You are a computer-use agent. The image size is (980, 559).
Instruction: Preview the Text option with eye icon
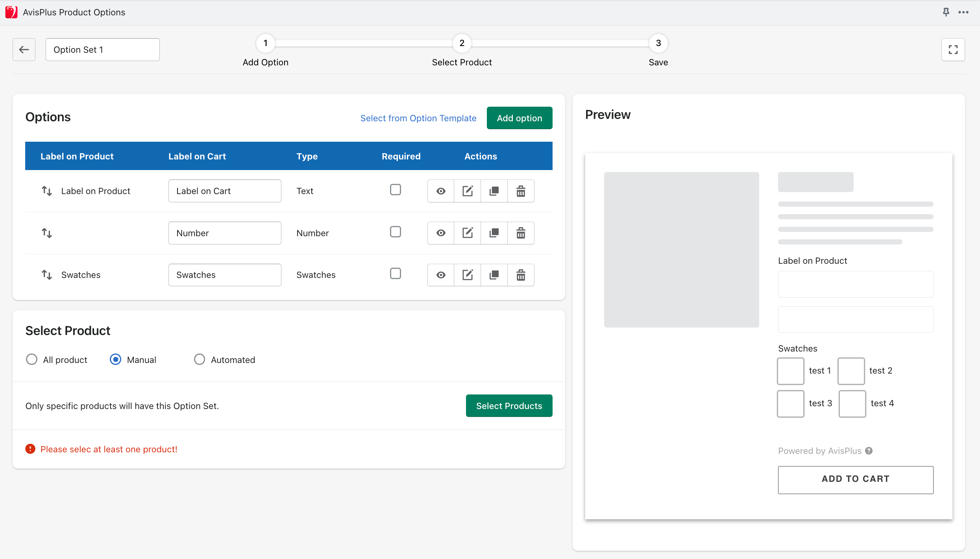(x=440, y=191)
